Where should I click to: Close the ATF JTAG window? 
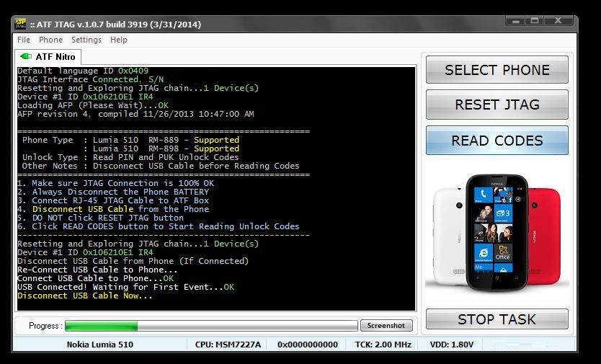click(558, 21)
